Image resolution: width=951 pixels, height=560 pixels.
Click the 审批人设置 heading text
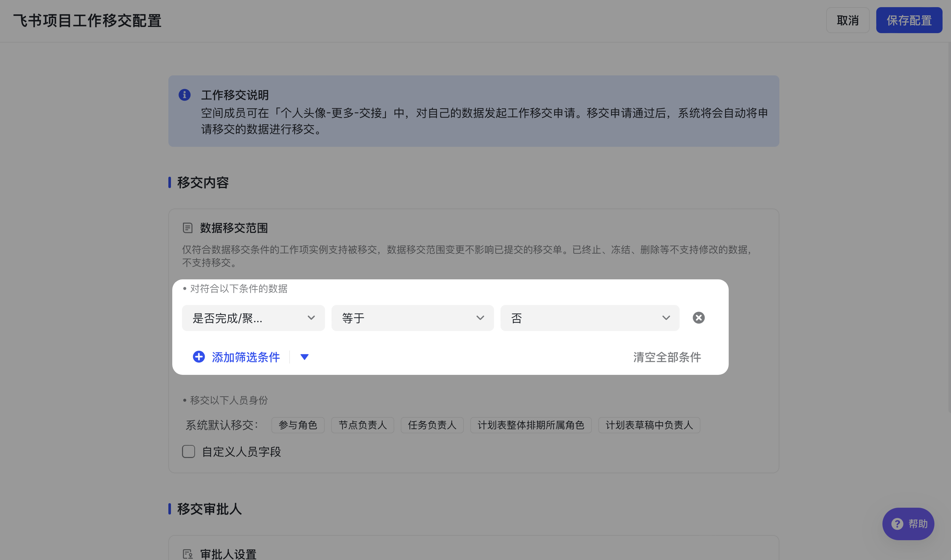[x=228, y=554]
